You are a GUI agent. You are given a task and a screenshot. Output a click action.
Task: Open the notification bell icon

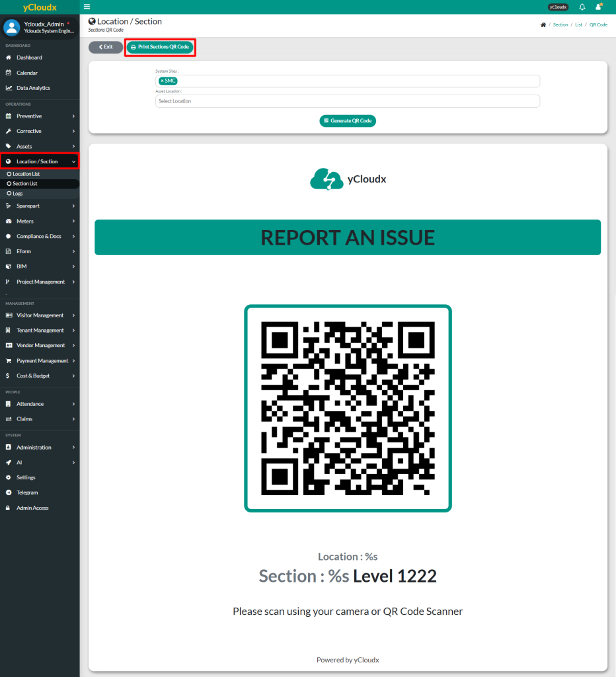point(582,7)
